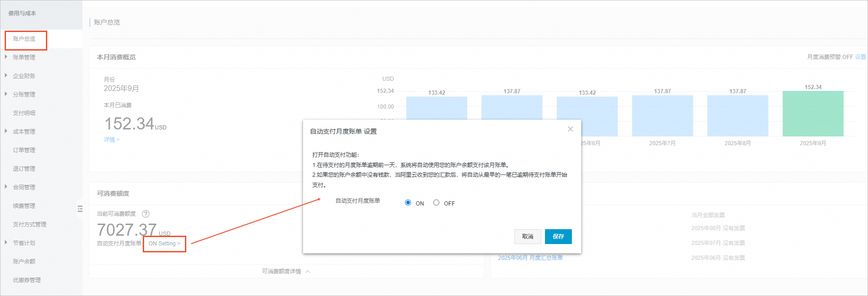This screenshot has width=868, height=296.
Task: Click the 7027.37 USD amount
Action: 133,230
